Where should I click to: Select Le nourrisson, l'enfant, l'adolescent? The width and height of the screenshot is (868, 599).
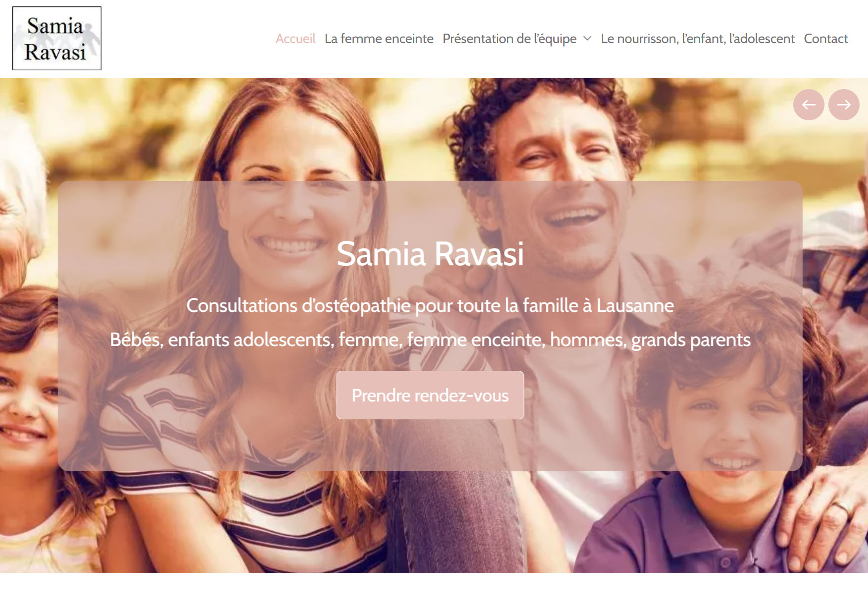click(x=697, y=39)
